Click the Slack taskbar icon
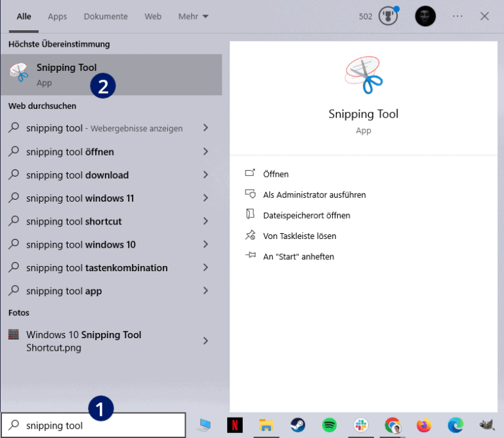 (361, 426)
